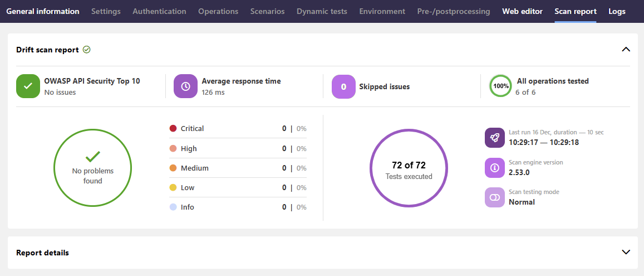Click the No problems found circle

click(x=92, y=168)
